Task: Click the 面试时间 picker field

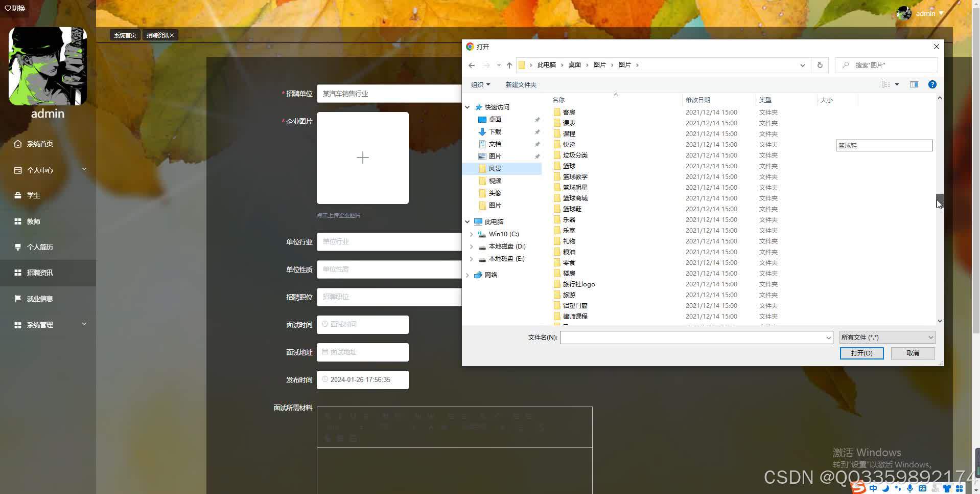Action: pyautogui.click(x=363, y=325)
